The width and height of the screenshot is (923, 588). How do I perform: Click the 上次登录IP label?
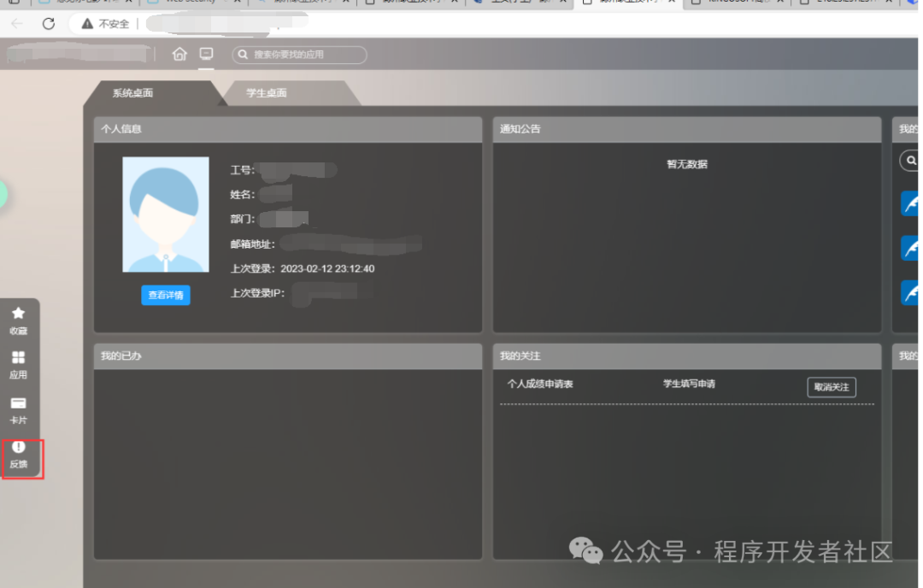point(257,293)
